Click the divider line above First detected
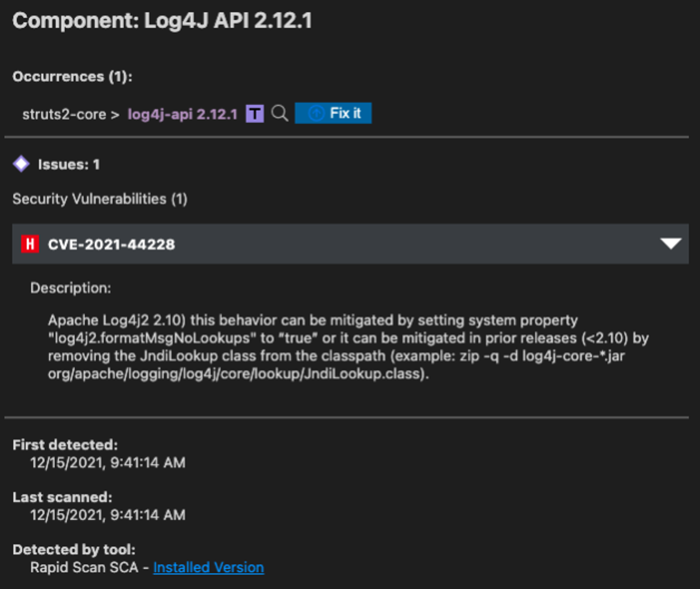This screenshot has height=589, width=700. click(350, 417)
